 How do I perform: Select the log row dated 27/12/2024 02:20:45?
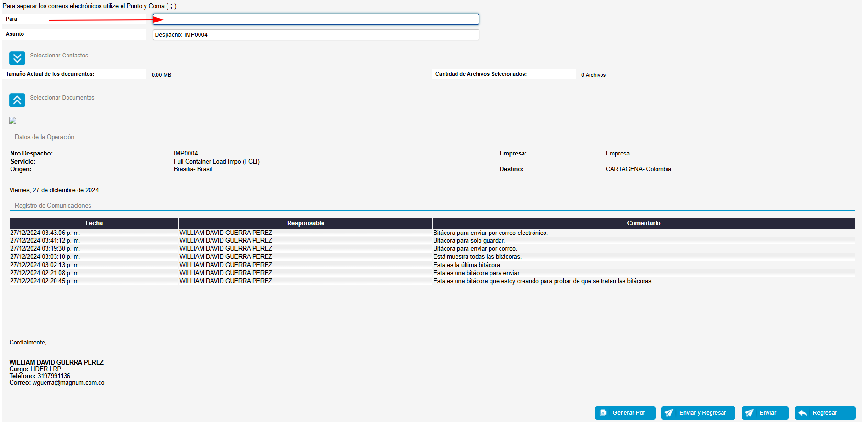pyautogui.click(x=45, y=281)
